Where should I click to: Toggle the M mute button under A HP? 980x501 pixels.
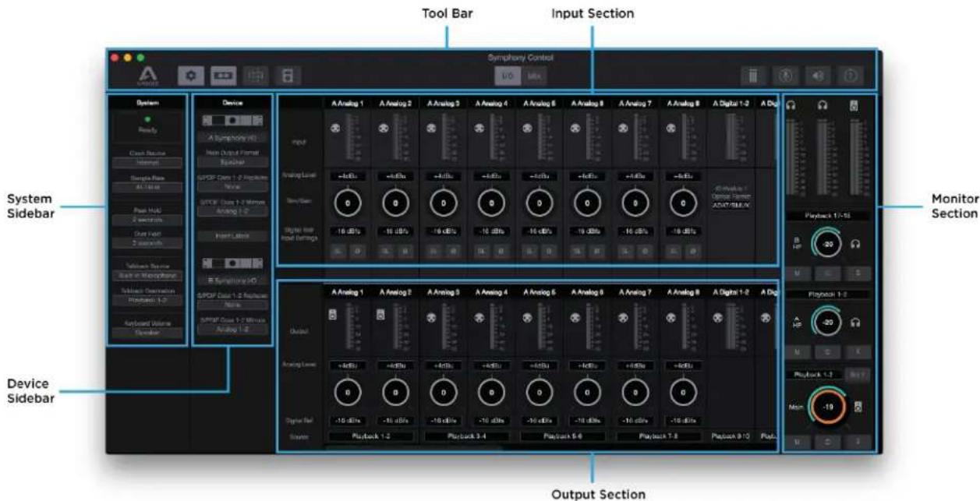click(798, 352)
